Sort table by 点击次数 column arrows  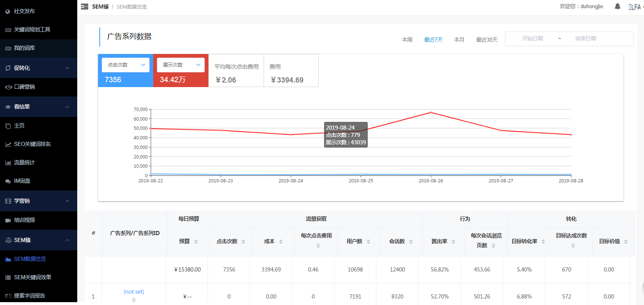[244, 242]
